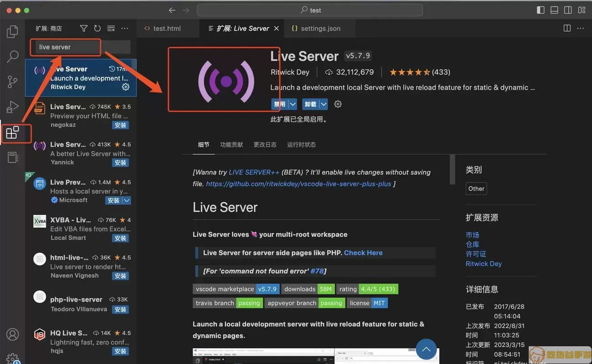Viewport: 592px width, 364px height.
Task: Click the scroll-to-top round arrow button
Action: [426, 349]
